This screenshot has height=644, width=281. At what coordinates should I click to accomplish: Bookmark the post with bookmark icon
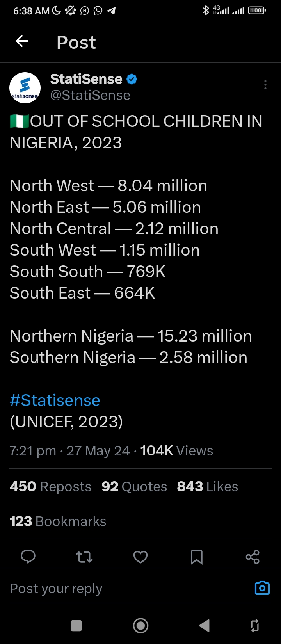pyautogui.click(x=196, y=557)
